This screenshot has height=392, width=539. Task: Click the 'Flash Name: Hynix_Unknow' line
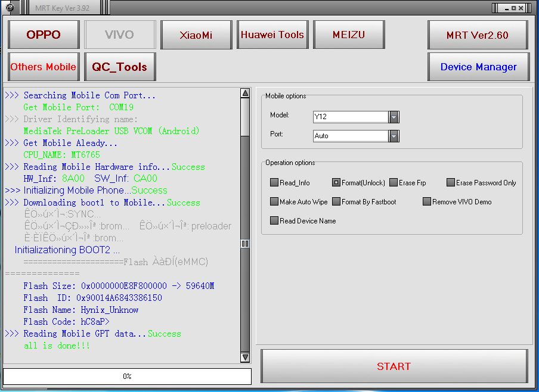[x=81, y=310]
